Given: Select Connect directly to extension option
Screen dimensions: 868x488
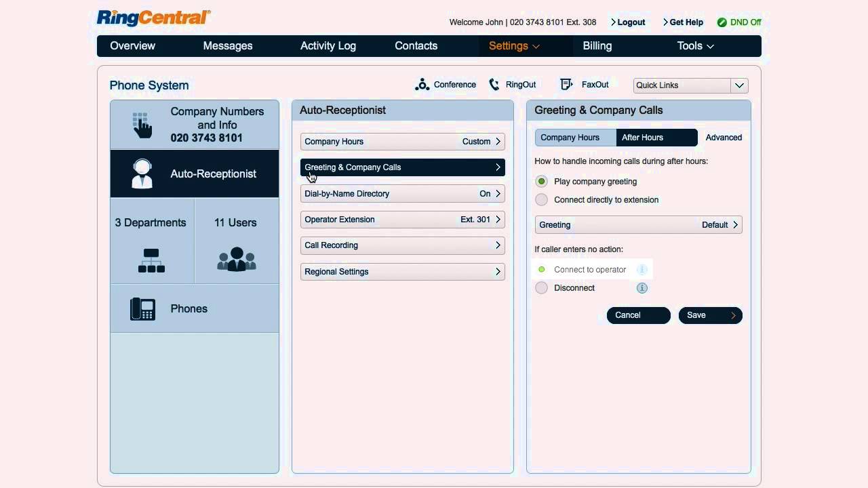Looking at the screenshot, I should (x=541, y=200).
